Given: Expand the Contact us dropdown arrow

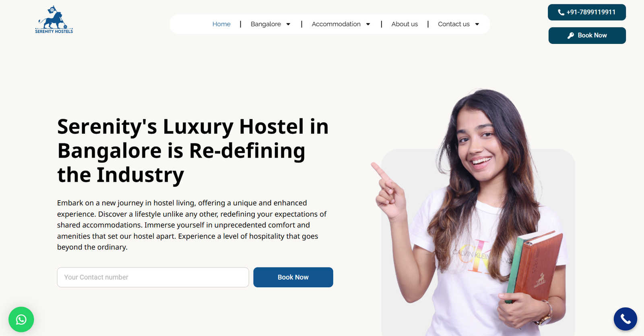Looking at the screenshot, I should (x=477, y=24).
